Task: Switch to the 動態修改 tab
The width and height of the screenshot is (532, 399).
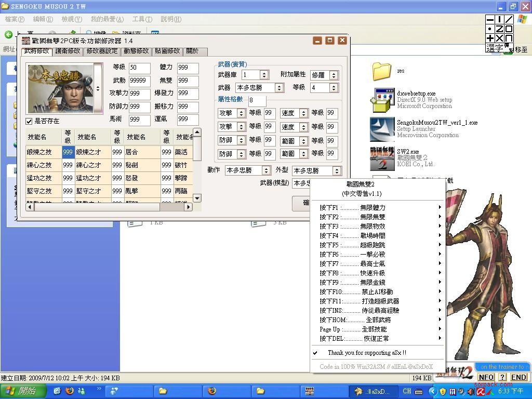Action: 136,51
